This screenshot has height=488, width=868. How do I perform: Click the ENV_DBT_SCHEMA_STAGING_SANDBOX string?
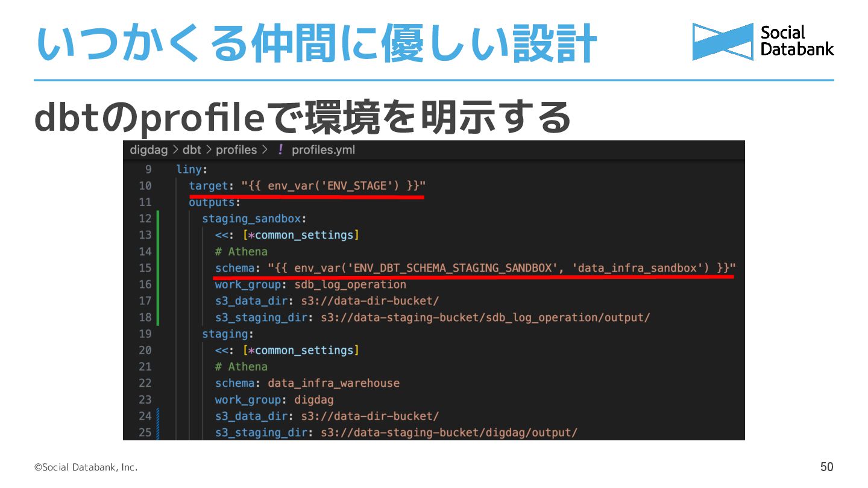(x=453, y=267)
